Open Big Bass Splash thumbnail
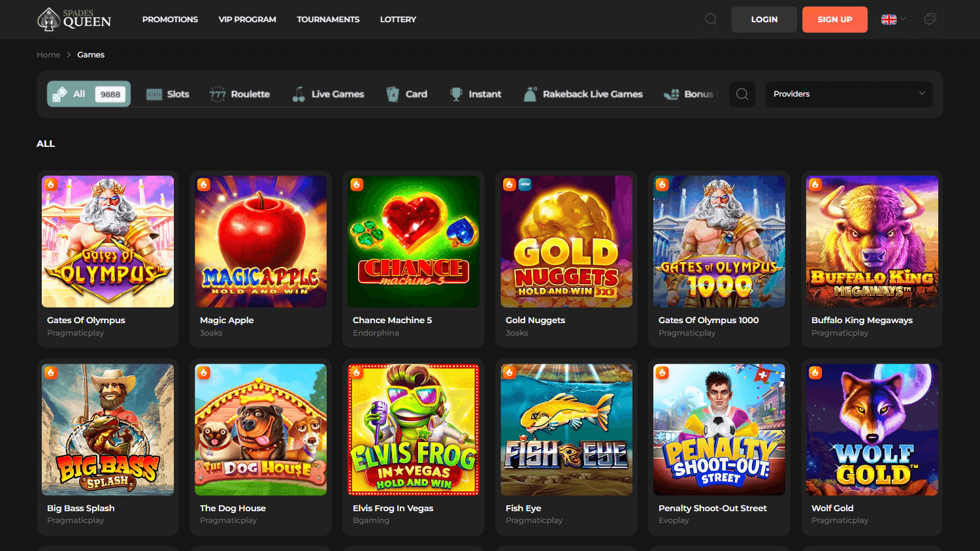This screenshot has width=980, height=551. tap(108, 430)
